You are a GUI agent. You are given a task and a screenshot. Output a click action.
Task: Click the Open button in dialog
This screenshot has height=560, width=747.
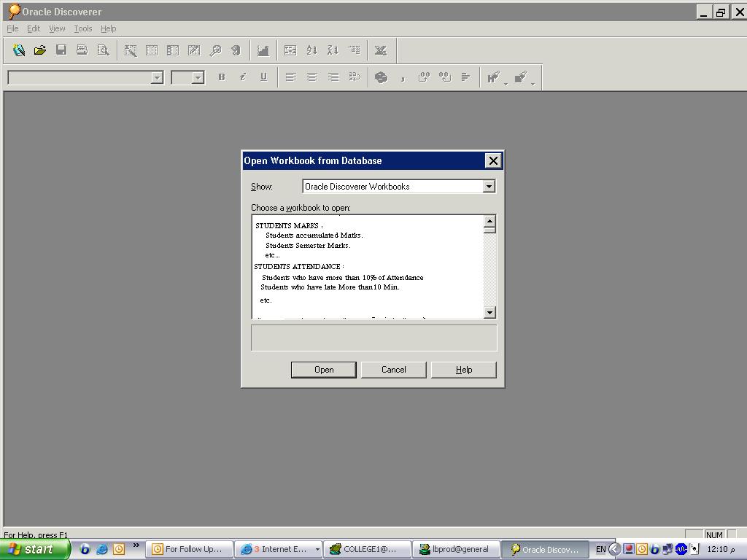(323, 370)
